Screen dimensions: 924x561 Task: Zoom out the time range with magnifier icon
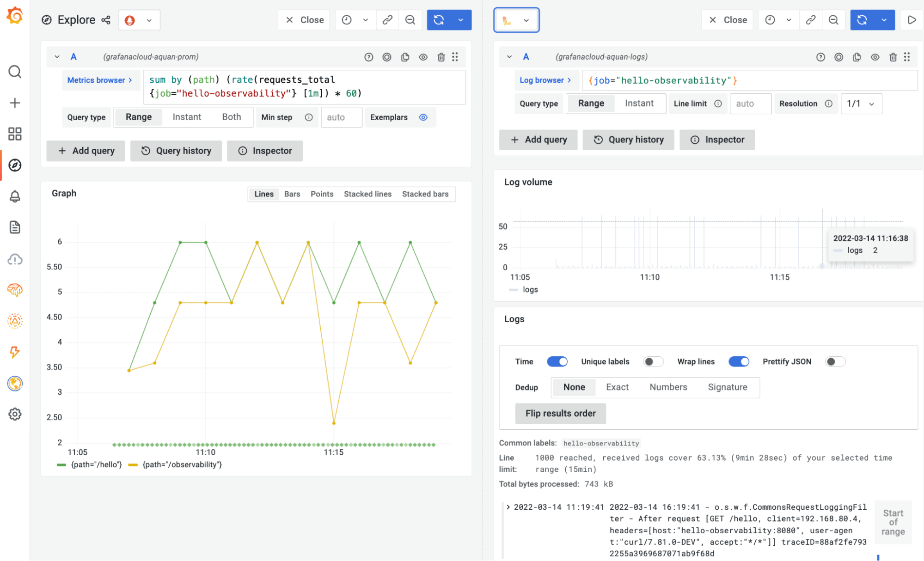pyautogui.click(x=410, y=20)
